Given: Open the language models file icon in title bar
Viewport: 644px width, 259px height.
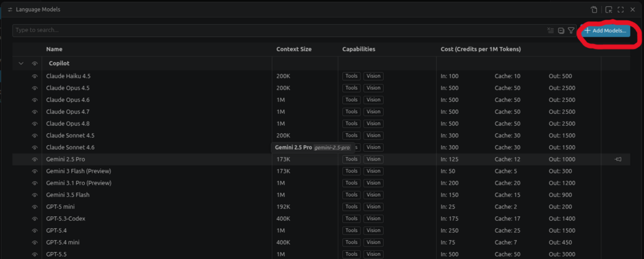Looking at the screenshot, I should pos(594,9).
